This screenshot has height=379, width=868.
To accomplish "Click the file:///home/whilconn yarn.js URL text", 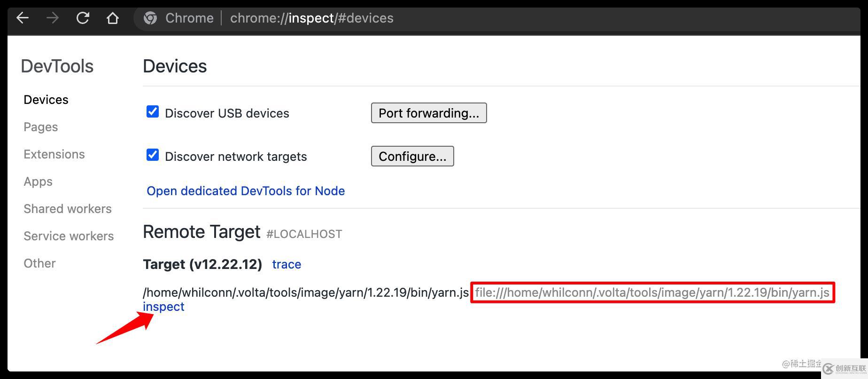I will pyautogui.click(x=652, y=292).
